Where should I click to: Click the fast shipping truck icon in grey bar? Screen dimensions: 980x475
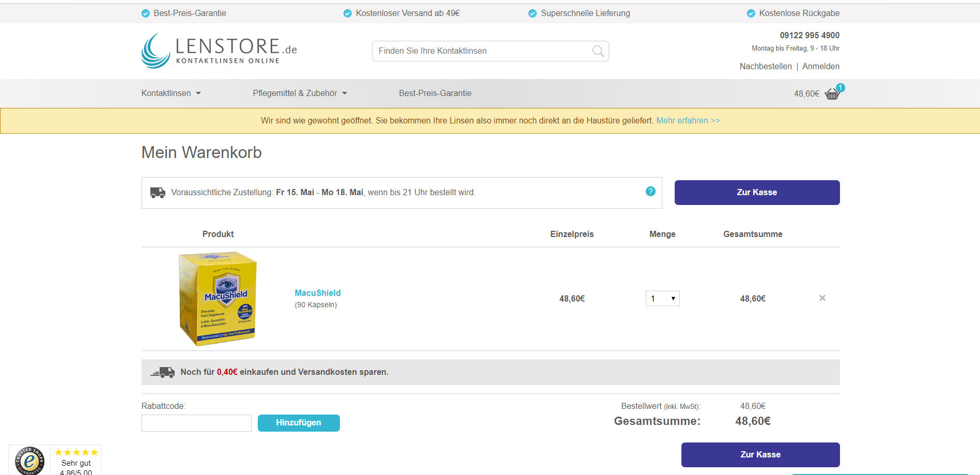[162, 372]
